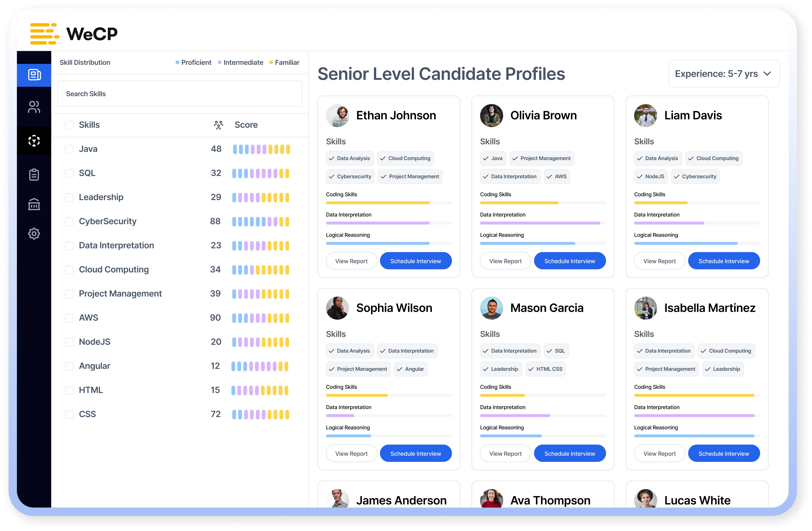This screenshot has height=531, width=812.
Task: Check the Project Management skill checkbox
Action: (x=69, y=294)
